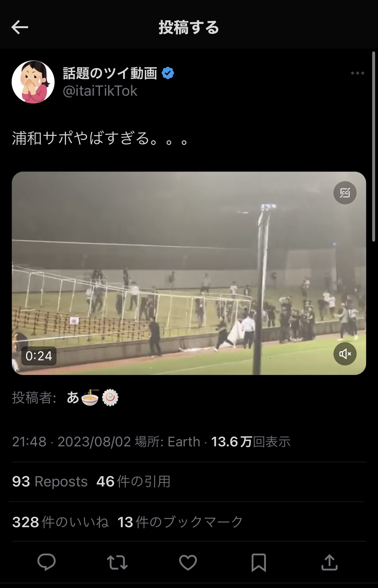View 328 件のいいね likes
378x588 pixels.
click(x=60, y=522)
